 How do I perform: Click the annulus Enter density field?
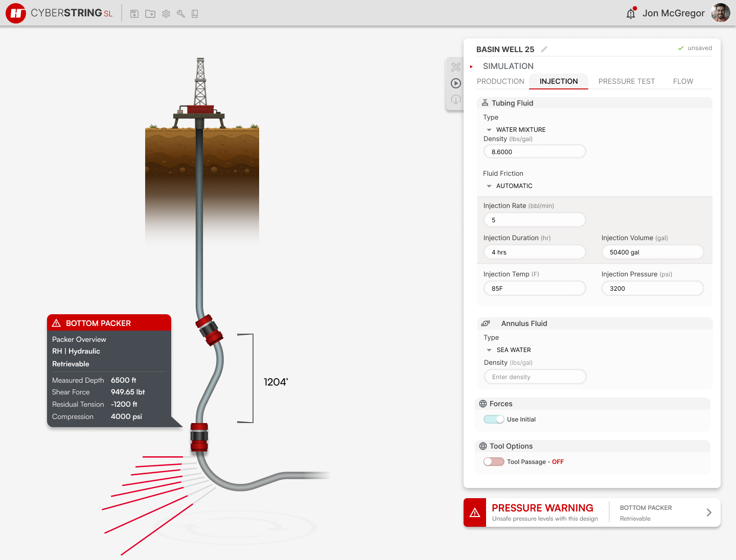(x=535, y=377)
